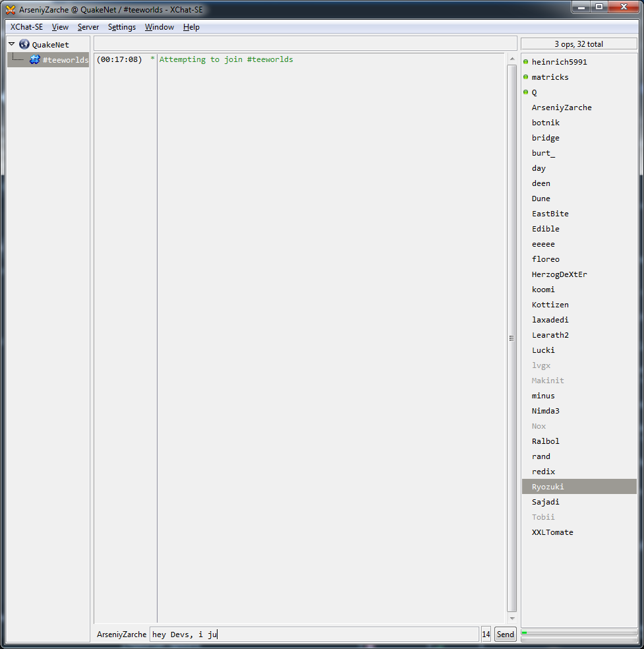Select user burt_ in the list
The width and height of the screenshot is (644, 649).
[x=579, y=153]
